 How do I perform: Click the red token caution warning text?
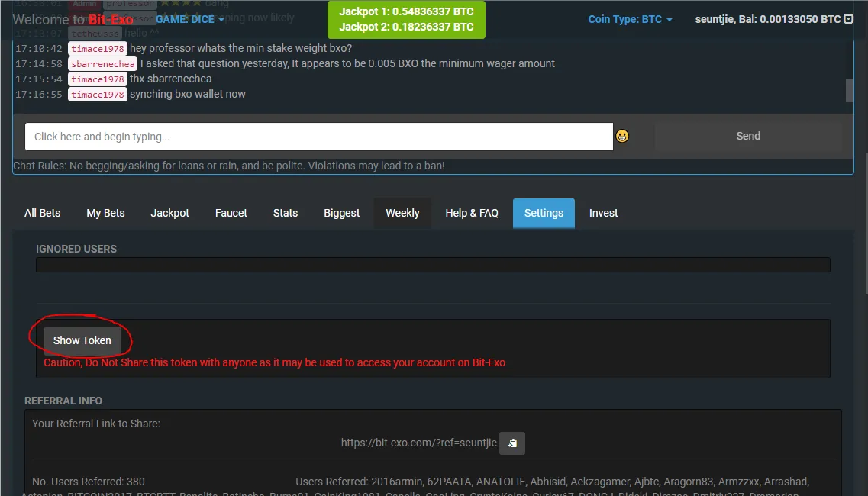tap(275, 362)
